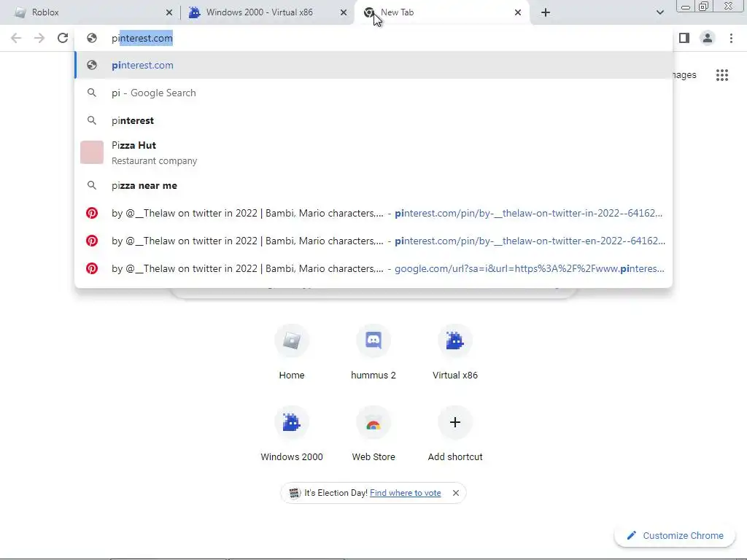This screenshot has height=560, width=747.
Task: Open the google.com/url Pinterest suggestion
Action: tap(373, 268)
